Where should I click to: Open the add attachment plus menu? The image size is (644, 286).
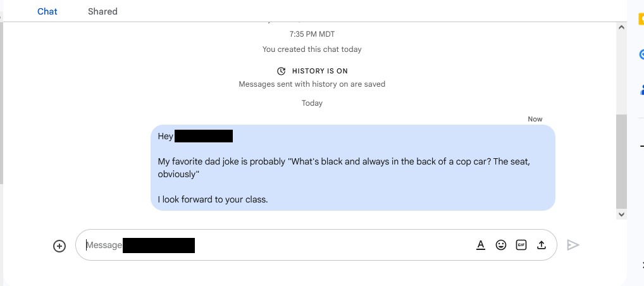(59, 246)
